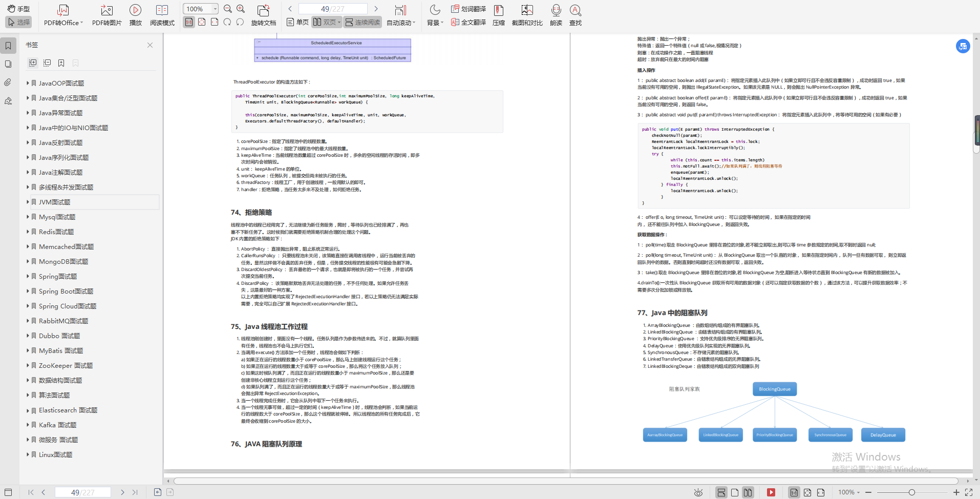
Task: Enter full screen via status bar icon
Action: point(969,492)
